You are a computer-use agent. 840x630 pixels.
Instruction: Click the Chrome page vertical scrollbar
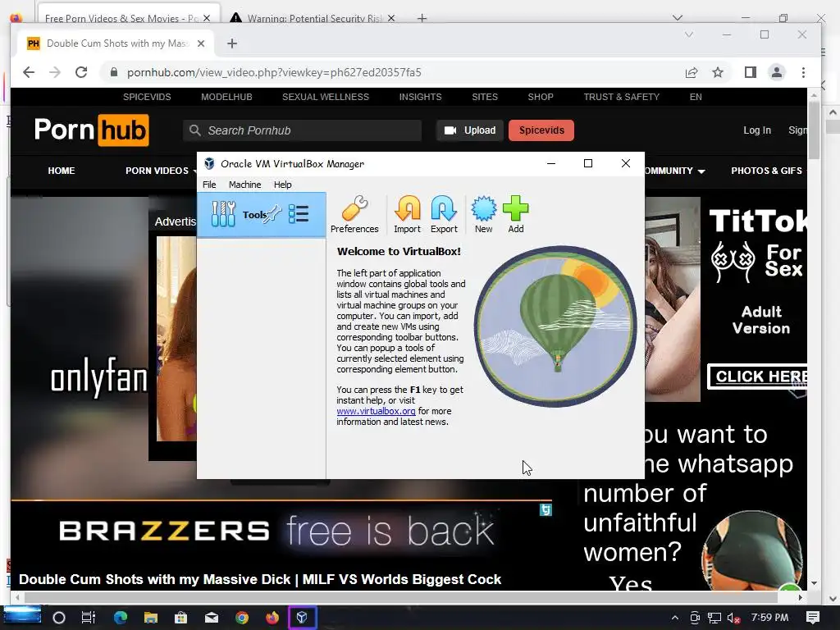coord(814,130)
